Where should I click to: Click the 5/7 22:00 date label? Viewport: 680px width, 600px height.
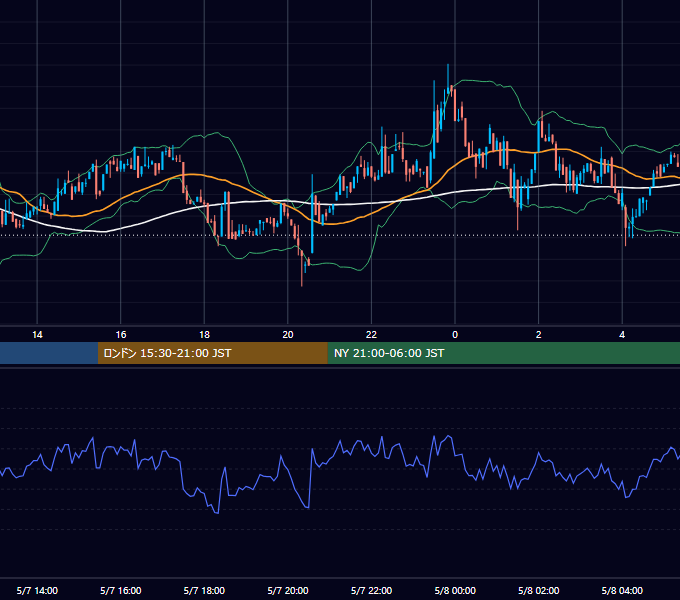point(372,590)
